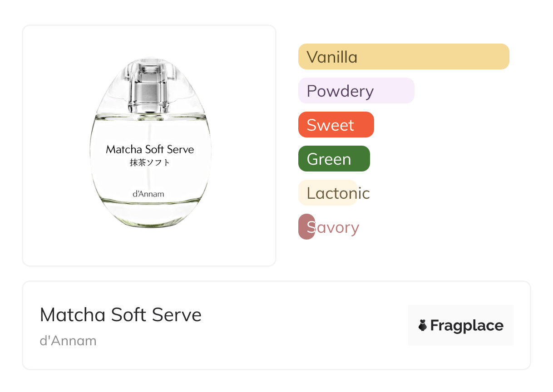Click the Powdery accord bar
Screen dimensions: 553x392
pyautogui.click(x=356, y=91)
